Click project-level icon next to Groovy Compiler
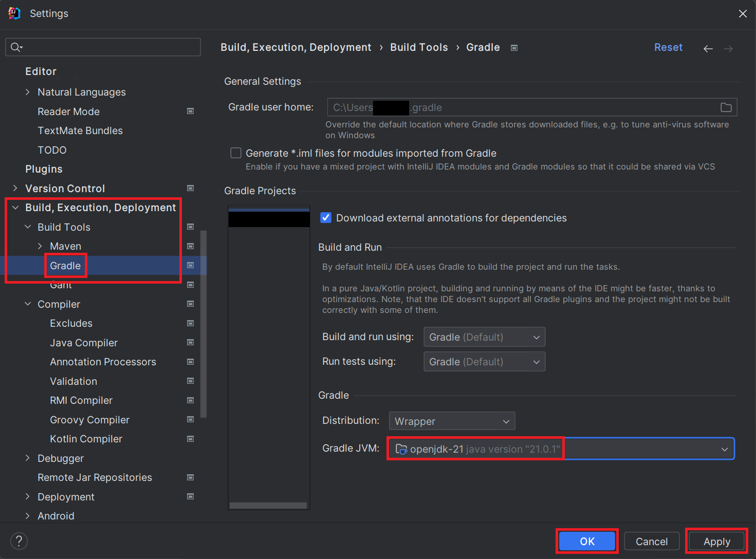The width and height of the screenshot is (756, 559). click(191, 420)
